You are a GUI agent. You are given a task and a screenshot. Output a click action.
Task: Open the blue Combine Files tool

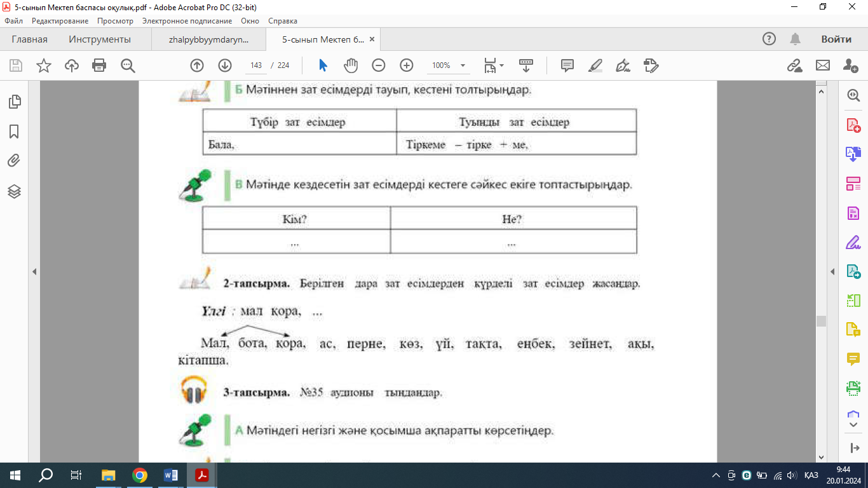coord(853,154)
